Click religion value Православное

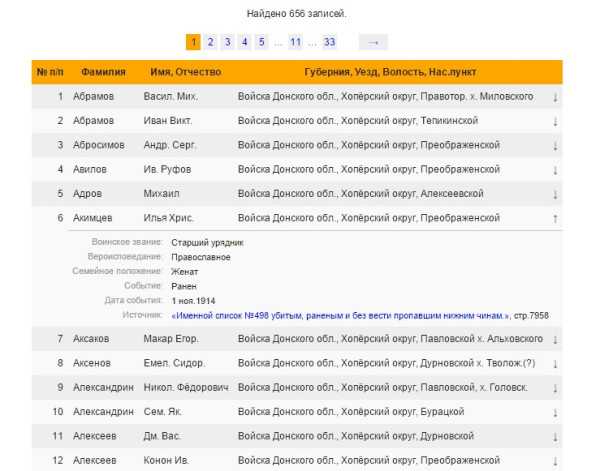pos(201,257)
